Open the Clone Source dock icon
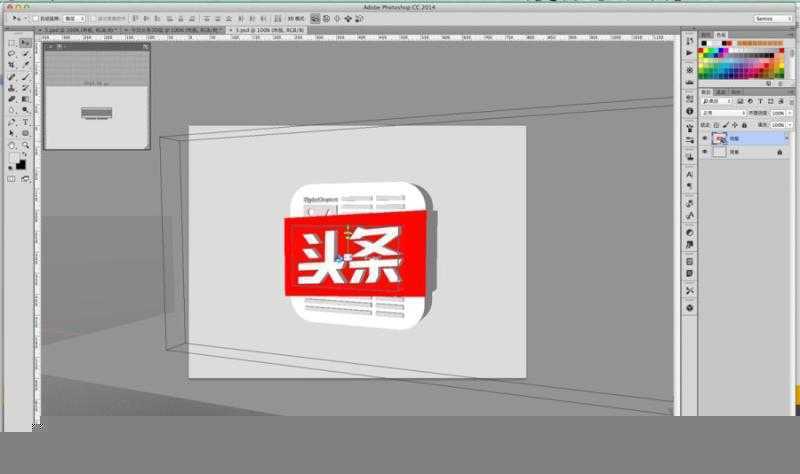 pos(690,157)
